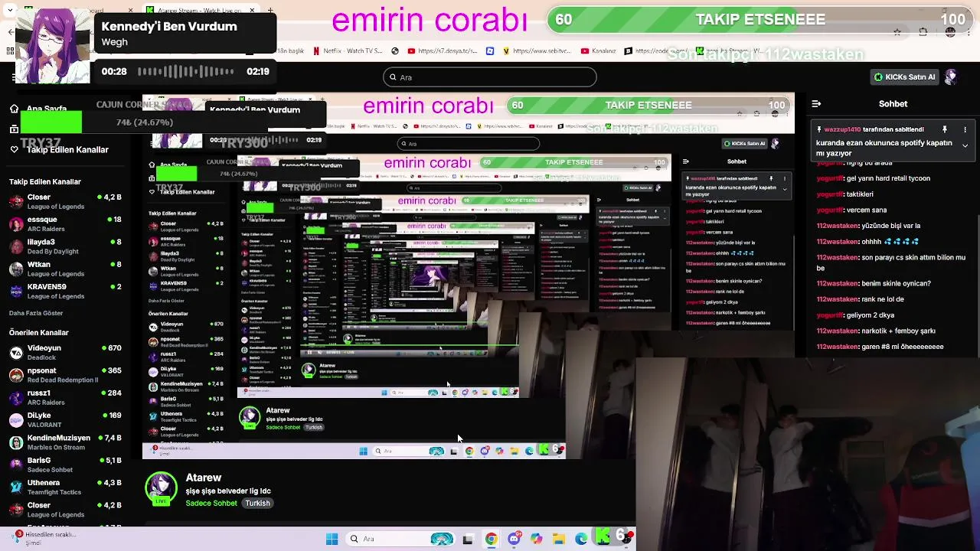Open Netflix bookmark in bookmarks bar

pyautogui.click(x=348, y=51)
